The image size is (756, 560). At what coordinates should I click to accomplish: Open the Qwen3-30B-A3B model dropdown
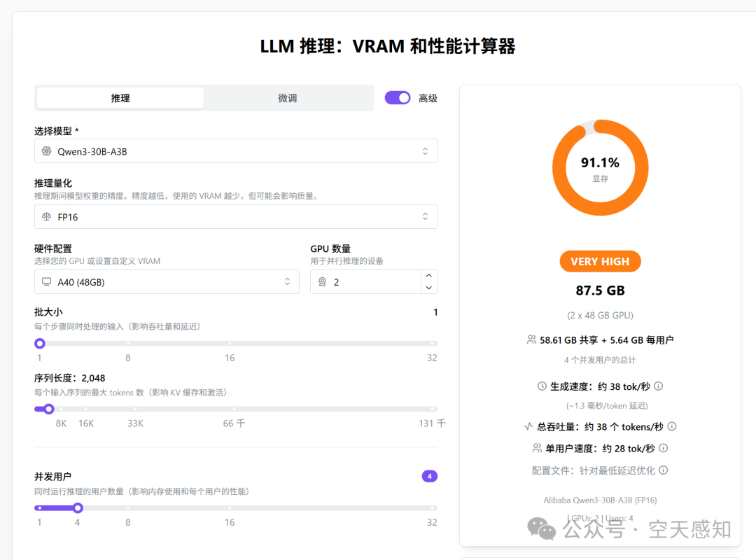(236, 151)
